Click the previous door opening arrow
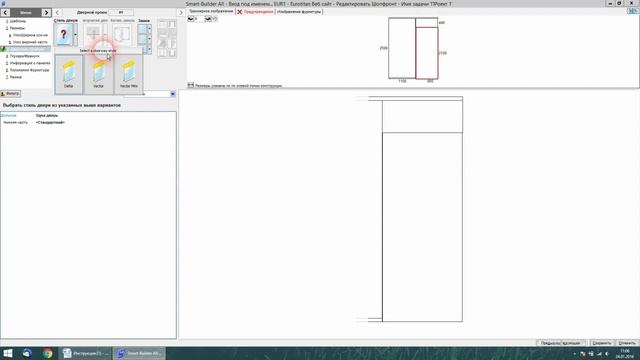Screen dimensions: 640x360 57,13
